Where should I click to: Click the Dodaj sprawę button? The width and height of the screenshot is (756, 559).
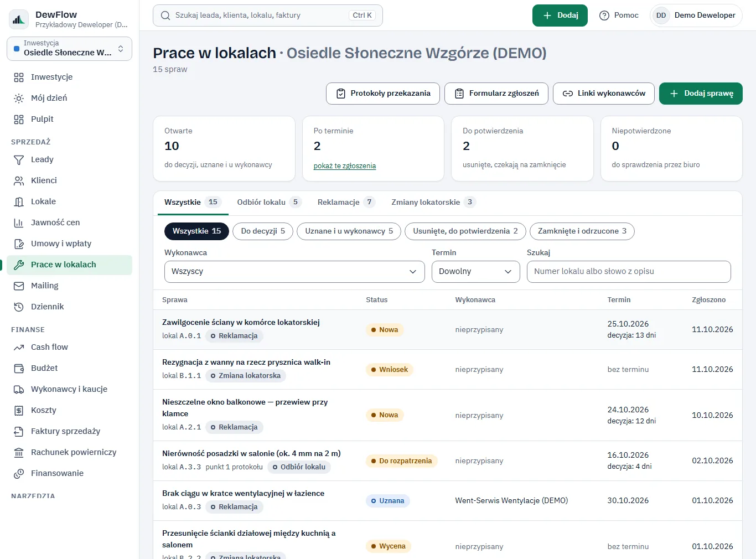coord(701,94)
